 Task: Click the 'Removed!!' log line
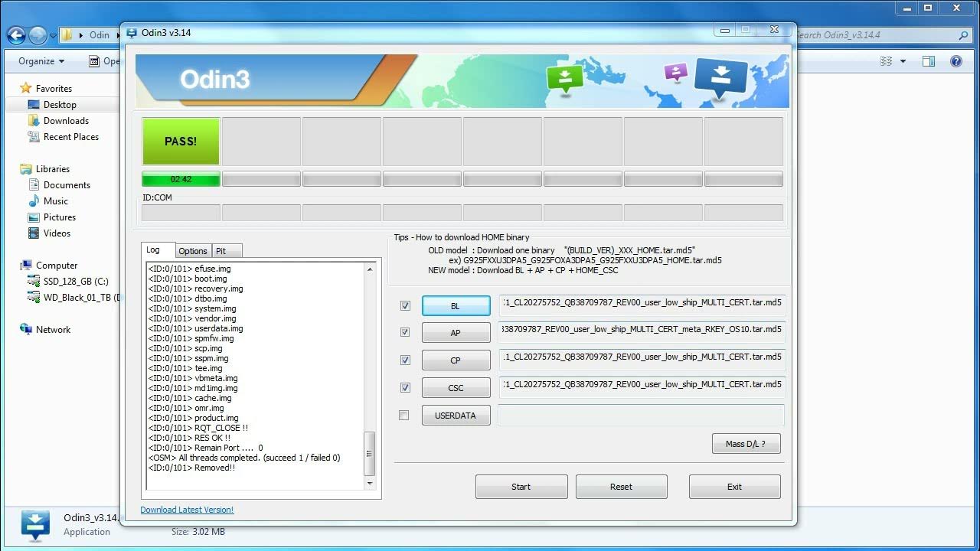point(191,468)
